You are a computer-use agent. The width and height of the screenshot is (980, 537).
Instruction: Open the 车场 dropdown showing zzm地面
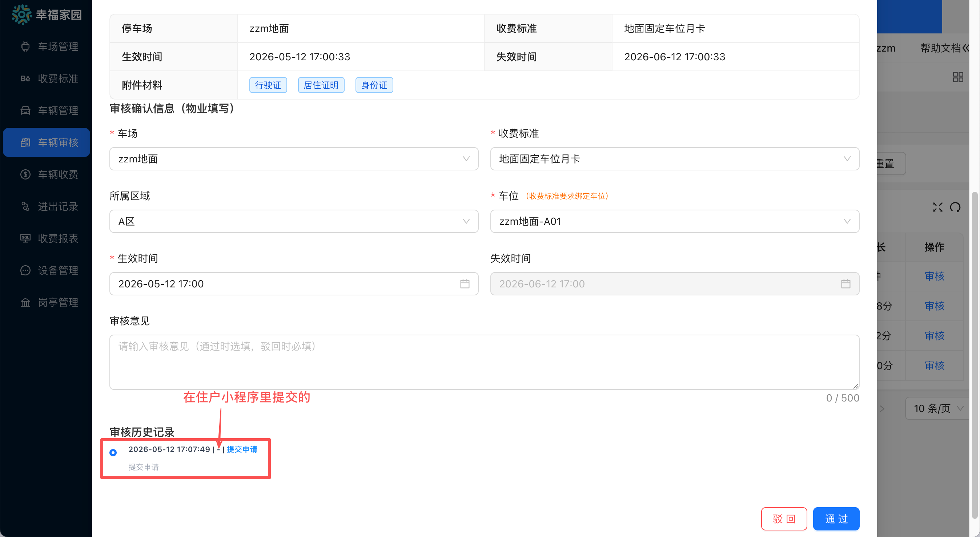click(x=294, y=158)
